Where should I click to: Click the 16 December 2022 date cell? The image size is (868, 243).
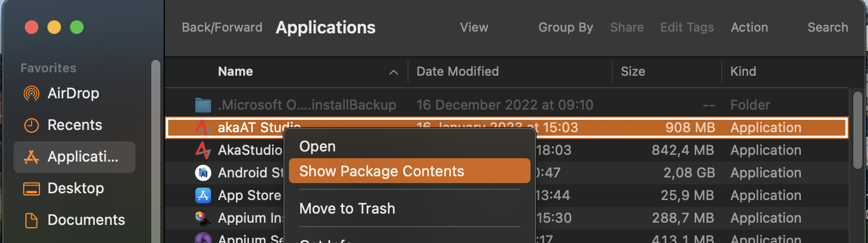(x=505, y=105)
